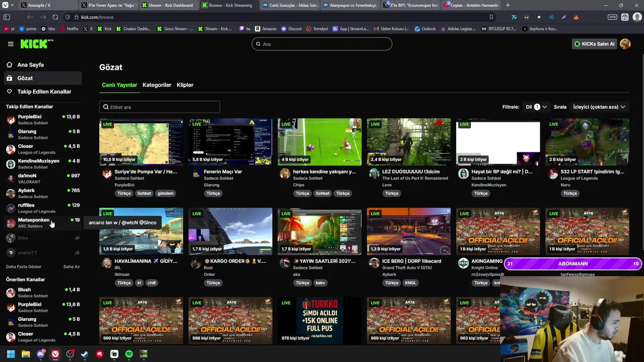The height and width of the screenshot is (362, 644).
Task: Open a new browser tab with plus
Action: coord(508,5)
